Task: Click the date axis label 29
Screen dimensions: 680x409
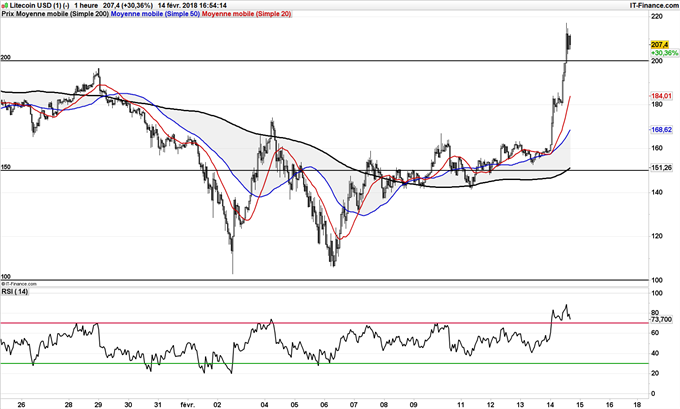Action: (x=98, y=404)
